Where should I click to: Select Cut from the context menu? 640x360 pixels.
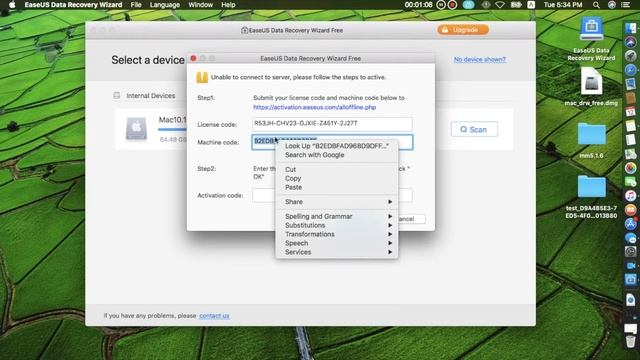[337, 169]
